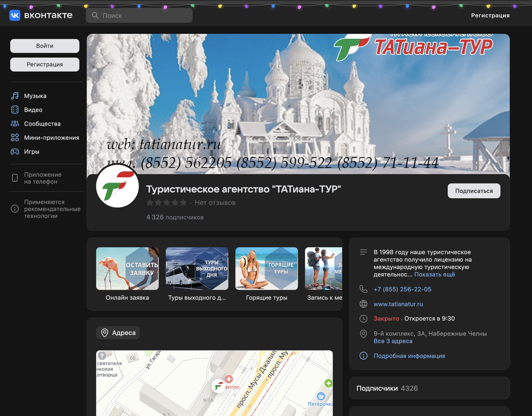The width and height of the screenshot is (532, 416).
Task: Click the phone app icon
Action: point(15,178)
